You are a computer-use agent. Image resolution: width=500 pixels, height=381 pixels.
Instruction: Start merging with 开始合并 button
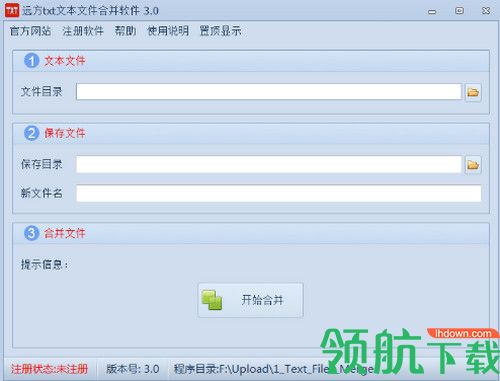click(x=250, y=300)
